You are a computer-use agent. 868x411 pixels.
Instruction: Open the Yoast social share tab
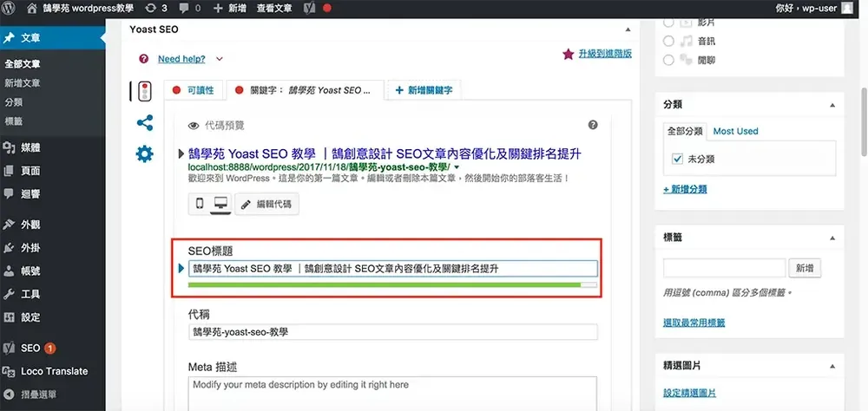pyautogui.click(x=144, y=123)
